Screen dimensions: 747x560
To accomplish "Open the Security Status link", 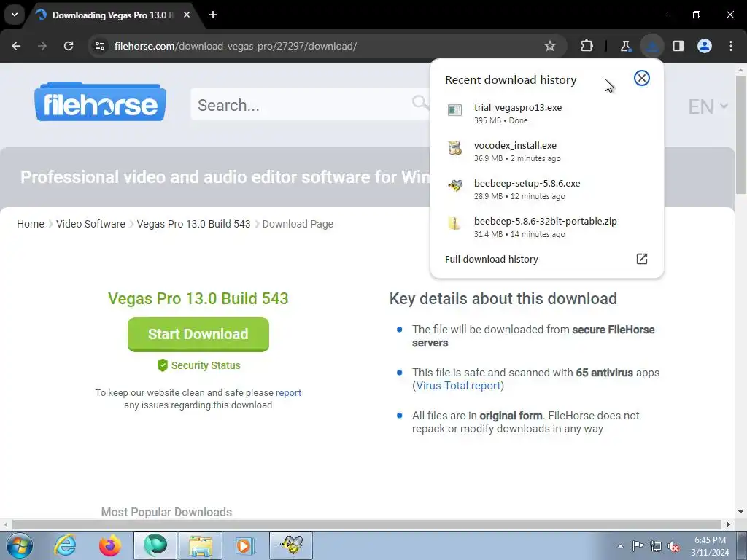I will point(206,365).
